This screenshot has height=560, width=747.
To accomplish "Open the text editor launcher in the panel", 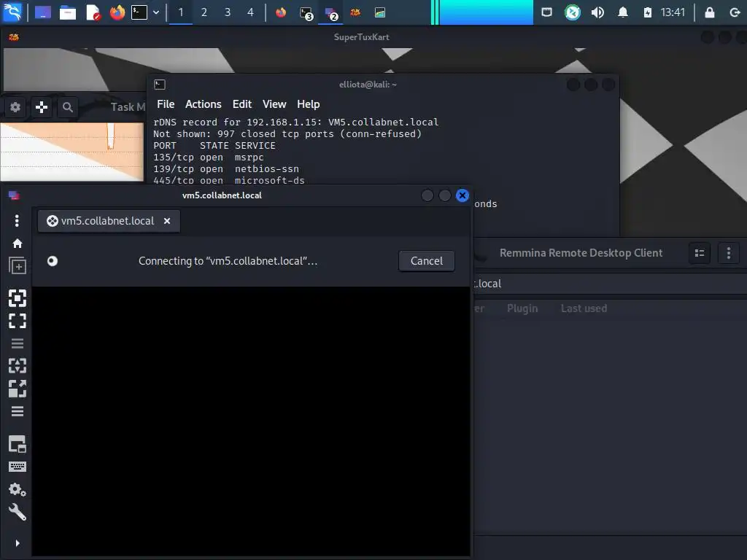I will click(x=93, y=12).
